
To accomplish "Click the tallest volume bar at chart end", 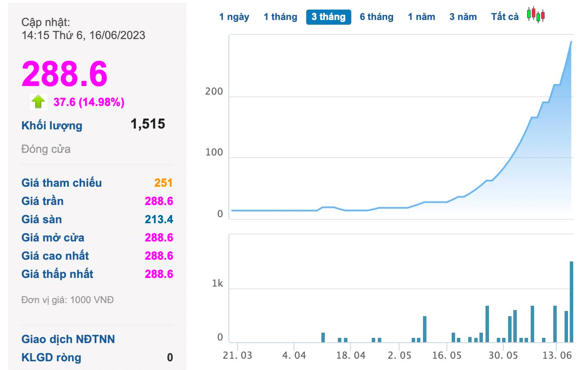I will 571,302.
